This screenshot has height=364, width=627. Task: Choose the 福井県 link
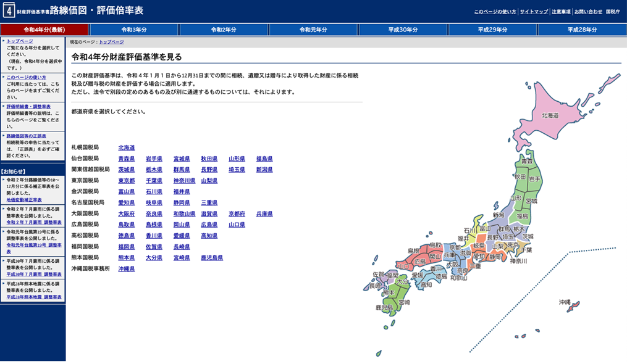(x=182, y=192)
